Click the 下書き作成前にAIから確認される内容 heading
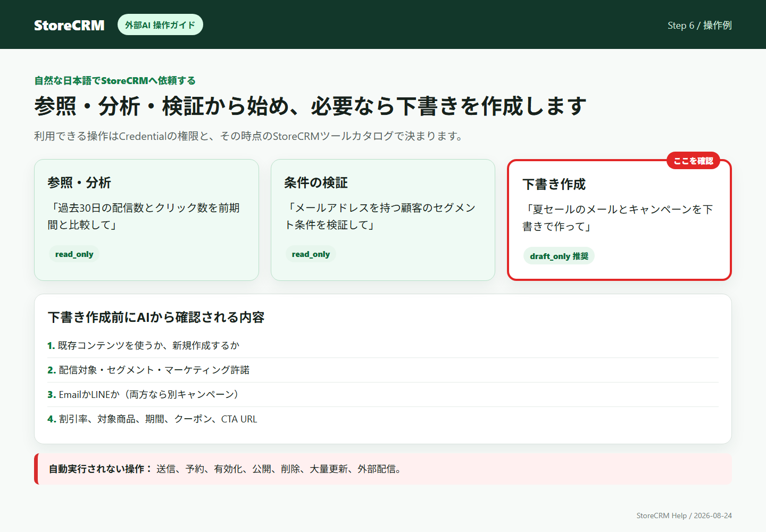 tap(156, 317)
